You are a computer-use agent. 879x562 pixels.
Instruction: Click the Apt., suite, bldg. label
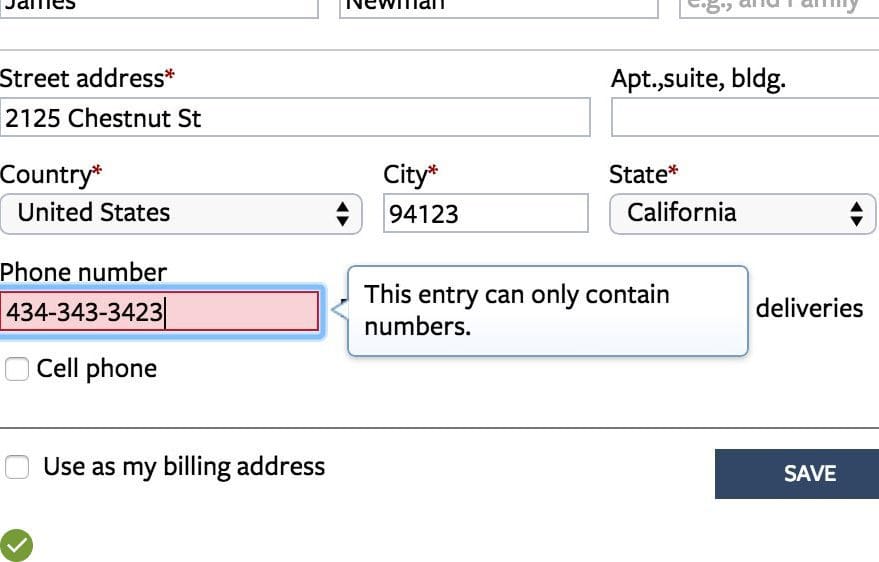(698, 79)
